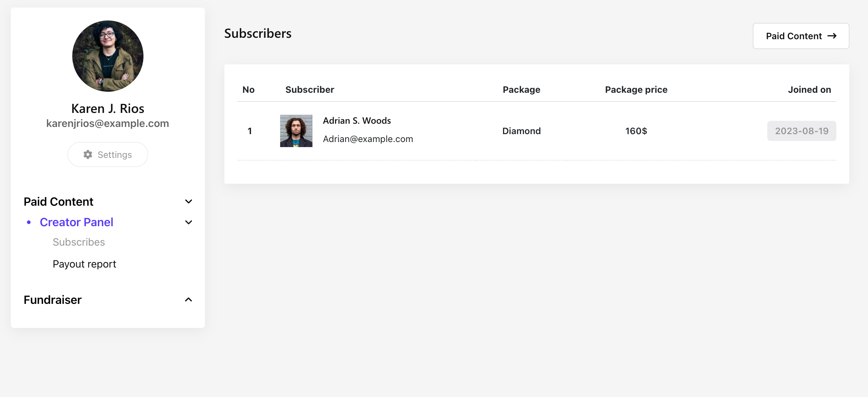Click the gear icon in Settings button
This screenshot has height=397, width=868.
click(88, 155)
